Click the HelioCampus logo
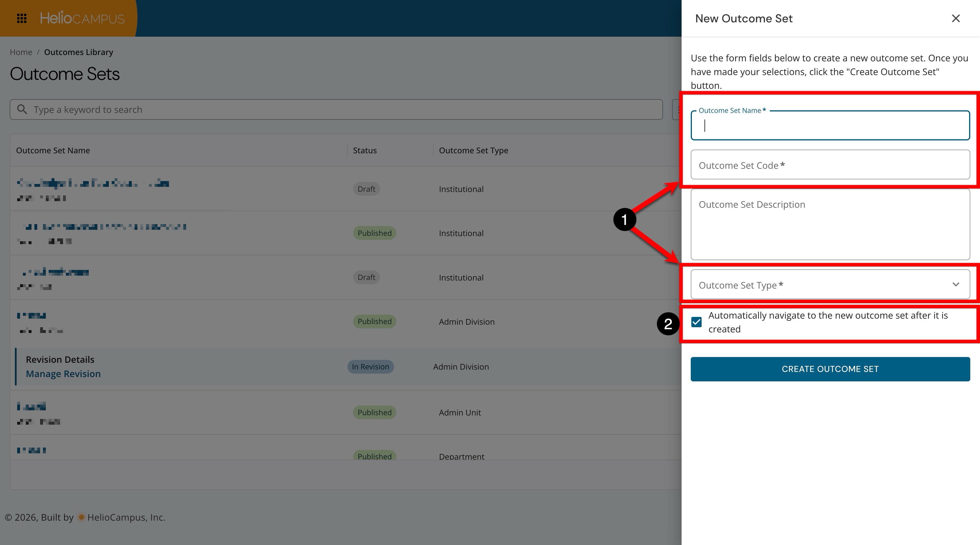 coord(82,18)
